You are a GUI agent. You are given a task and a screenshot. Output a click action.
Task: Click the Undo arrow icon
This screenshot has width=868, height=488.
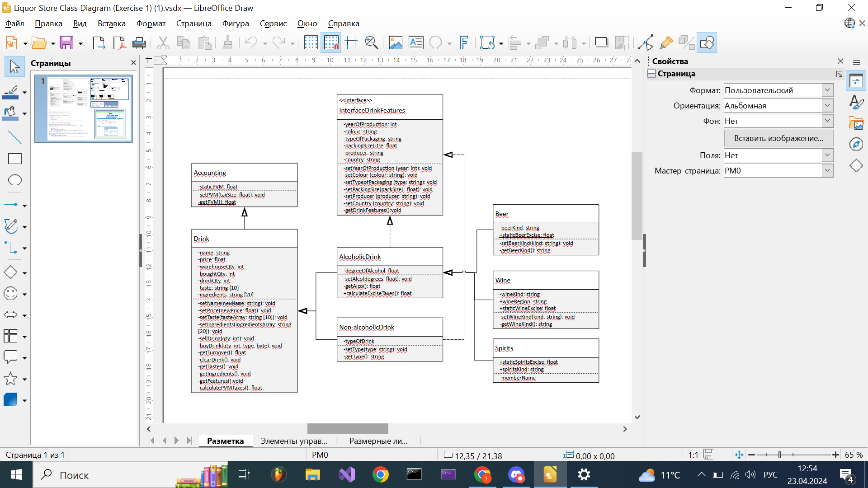click(x=251, y=43)
